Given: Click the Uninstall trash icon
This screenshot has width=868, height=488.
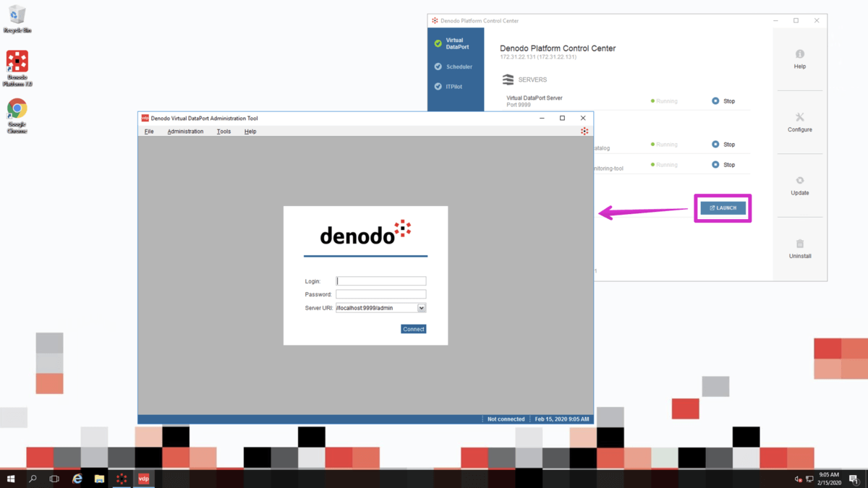Looking at the screenshot, I should click(799, 244).
